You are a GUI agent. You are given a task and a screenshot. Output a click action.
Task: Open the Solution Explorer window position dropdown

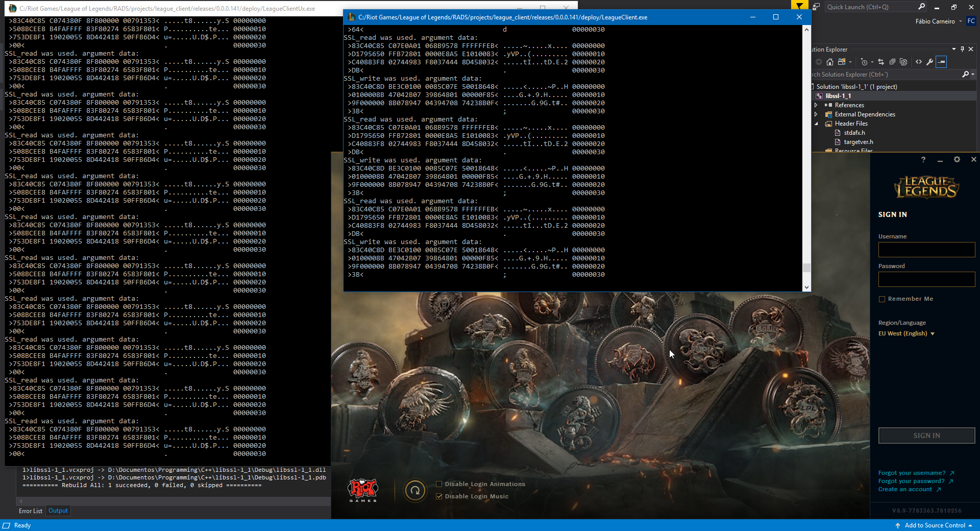click(x=954, y=49)
